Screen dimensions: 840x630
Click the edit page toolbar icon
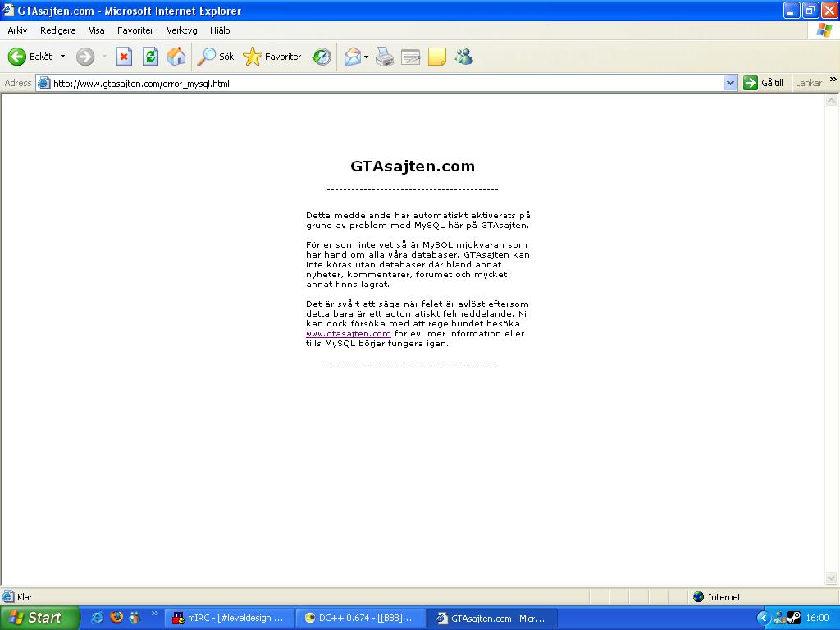click(x=411, y=57)
